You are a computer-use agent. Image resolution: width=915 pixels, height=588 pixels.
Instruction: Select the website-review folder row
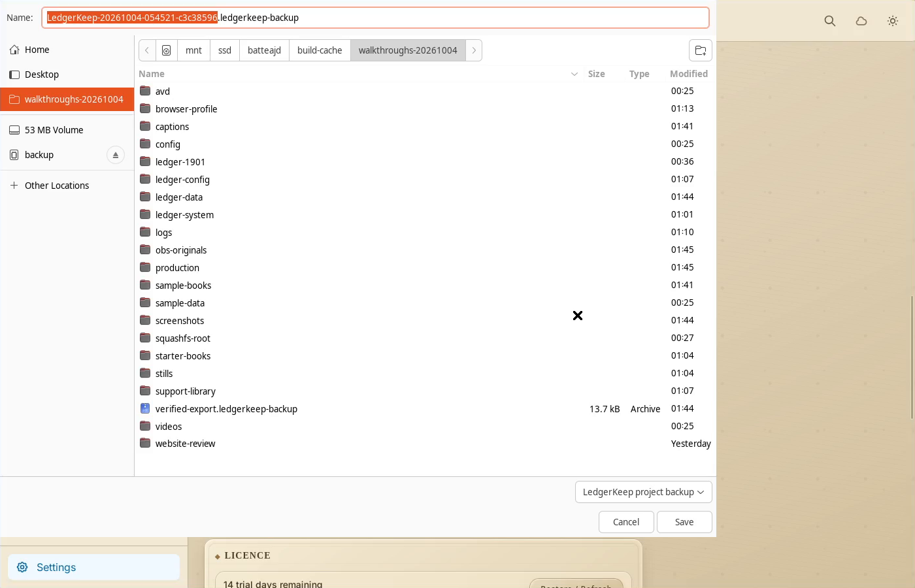coord(425,444)
